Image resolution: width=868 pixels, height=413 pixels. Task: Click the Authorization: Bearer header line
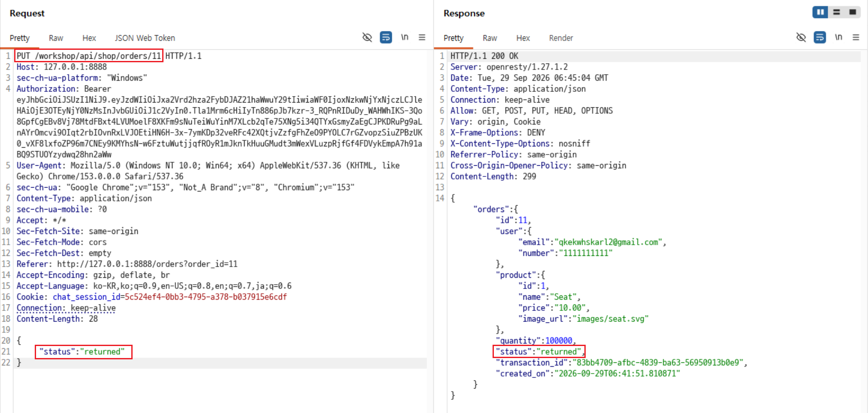click(64, 89)
